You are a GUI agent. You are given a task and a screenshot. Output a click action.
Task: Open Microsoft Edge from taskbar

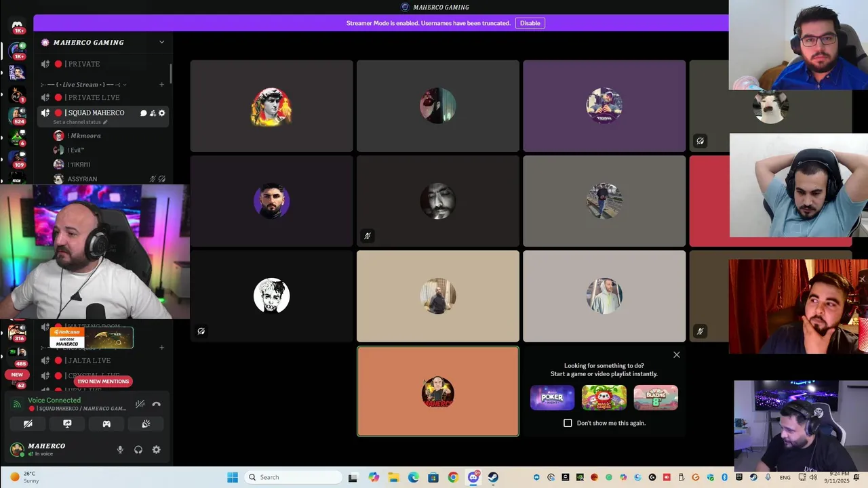click(x=414, y=477)
